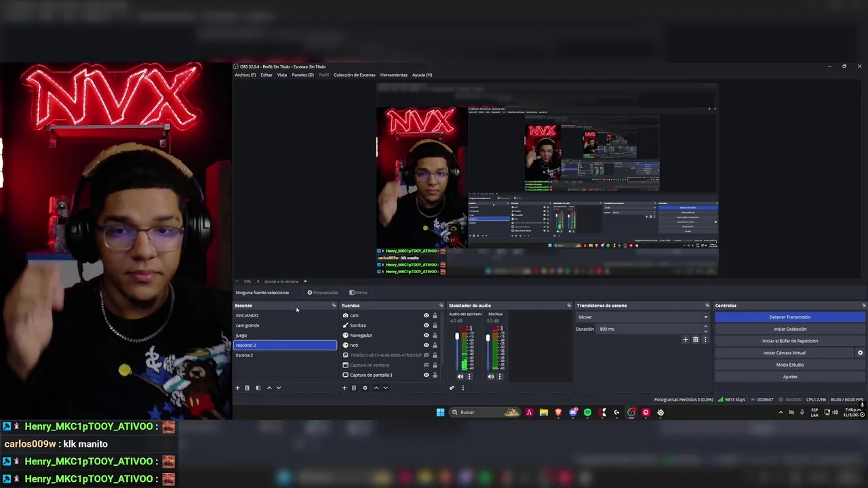Toggle visibility of noti source
The image size is (868, 488).
426,345
